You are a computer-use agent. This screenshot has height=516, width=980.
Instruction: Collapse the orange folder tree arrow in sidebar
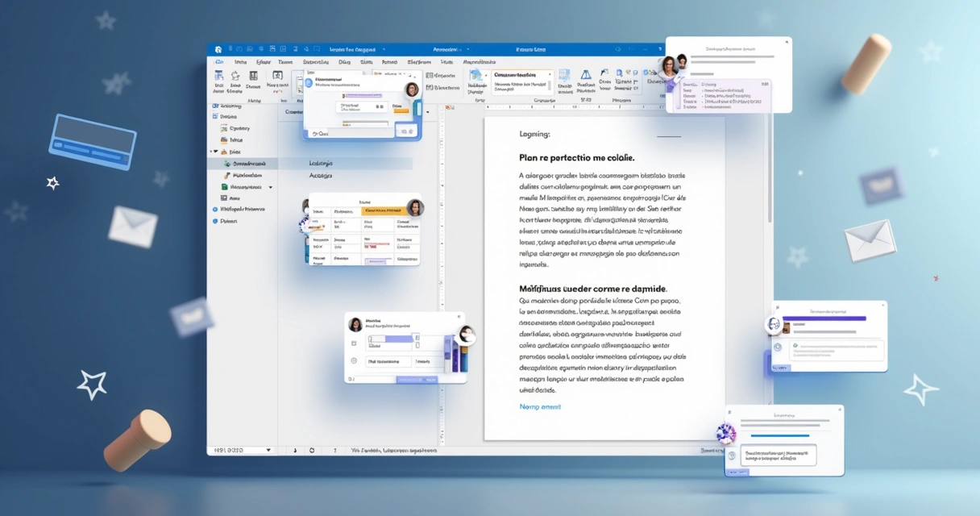(214, 152)
